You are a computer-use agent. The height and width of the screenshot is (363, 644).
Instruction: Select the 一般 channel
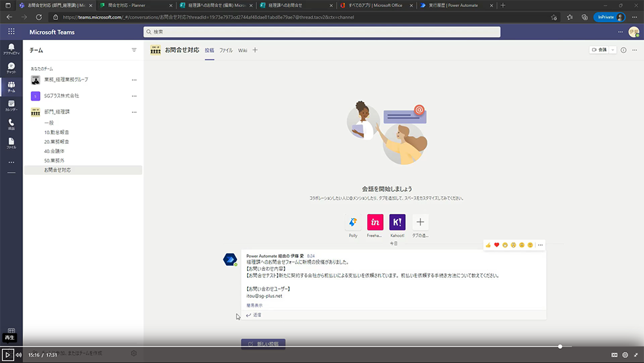[49, 123]
